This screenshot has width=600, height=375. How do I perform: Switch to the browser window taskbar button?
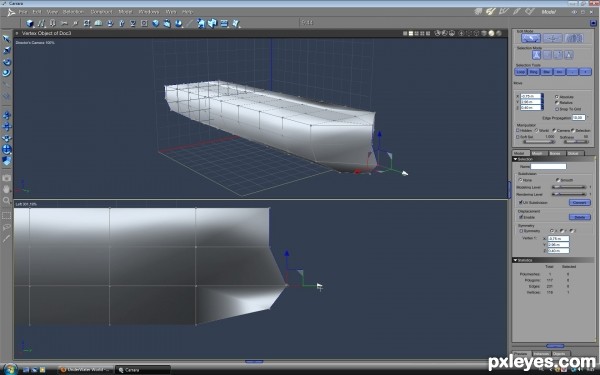tap(86, 370)
